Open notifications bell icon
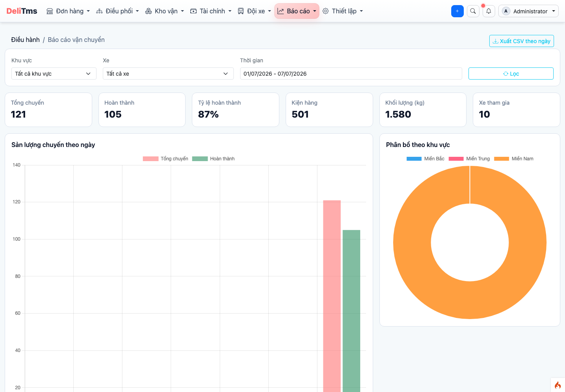 488,11
